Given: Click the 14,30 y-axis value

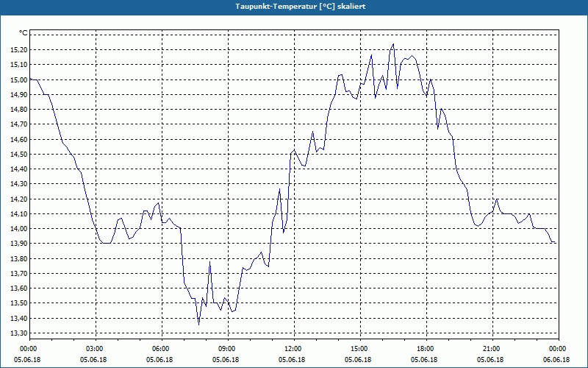Looking at the screenshot, I should pos(19,184).
